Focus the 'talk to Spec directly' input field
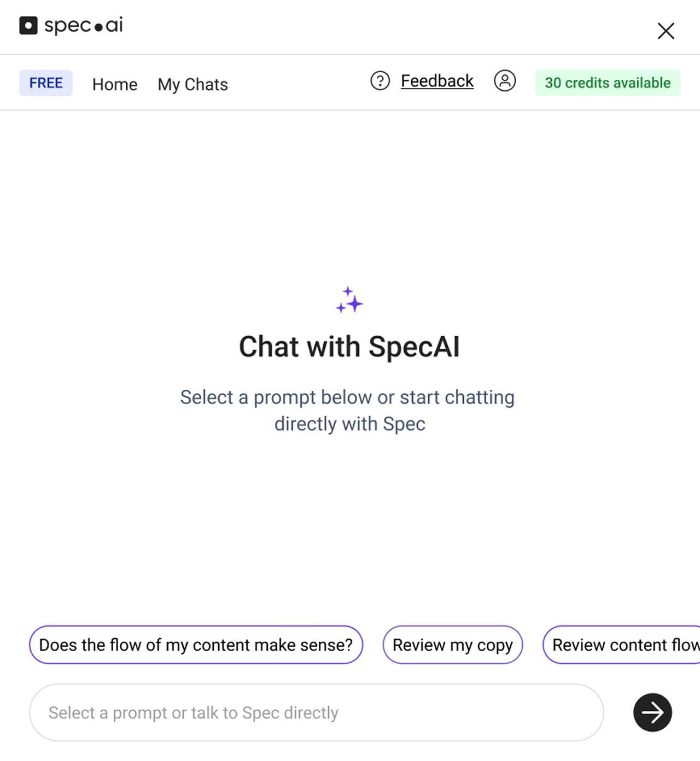 (317, 712)
